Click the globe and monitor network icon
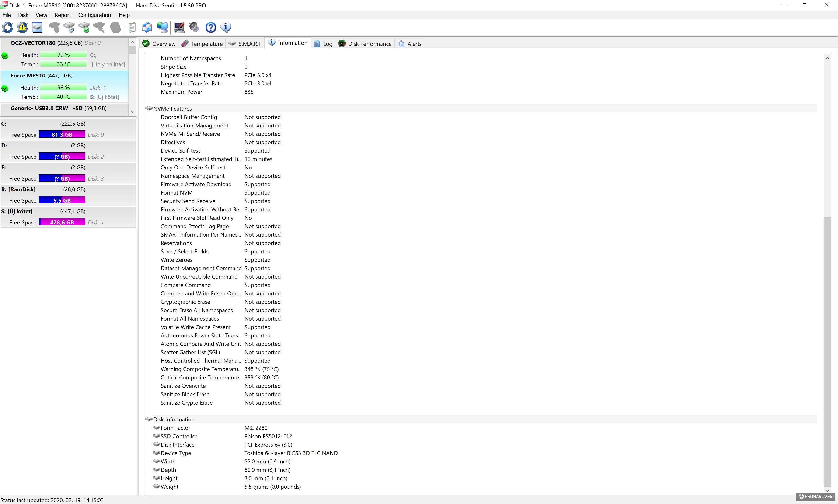The width and height of the screenshot is (838, 504). (162, 28)
